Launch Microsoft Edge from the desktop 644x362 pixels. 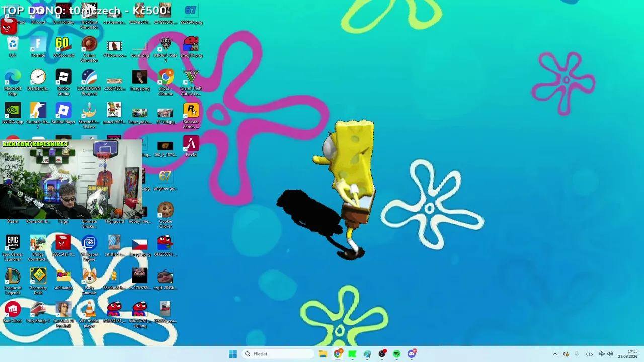click(x=13, y=83)
